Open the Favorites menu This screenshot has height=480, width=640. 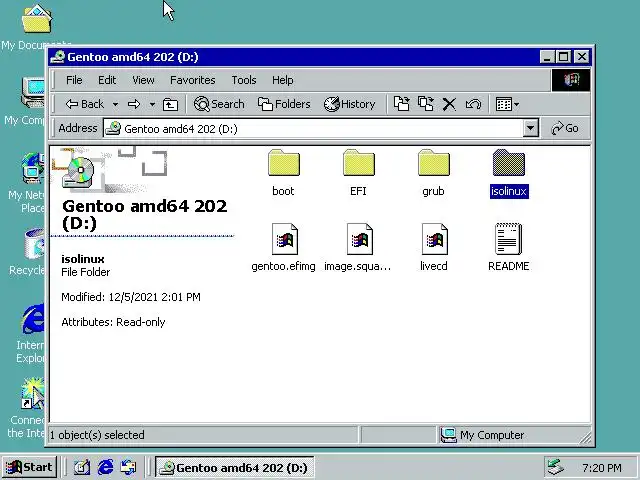[193, 80]
